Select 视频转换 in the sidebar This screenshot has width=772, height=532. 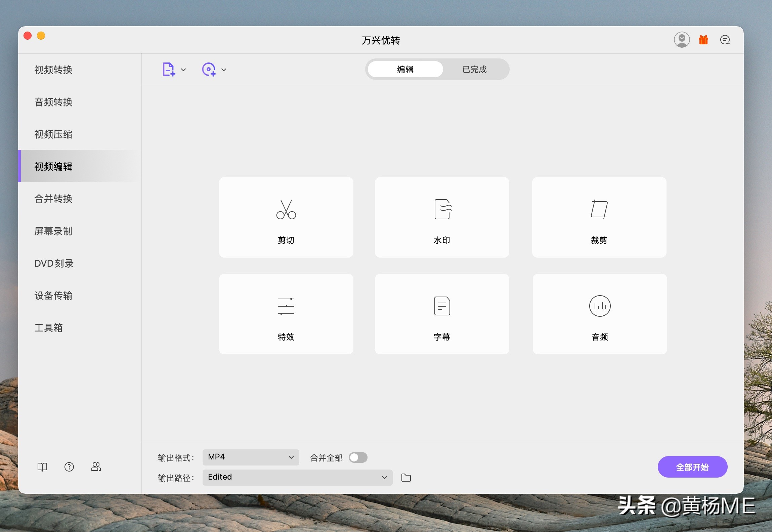click(x=80, y=70)
